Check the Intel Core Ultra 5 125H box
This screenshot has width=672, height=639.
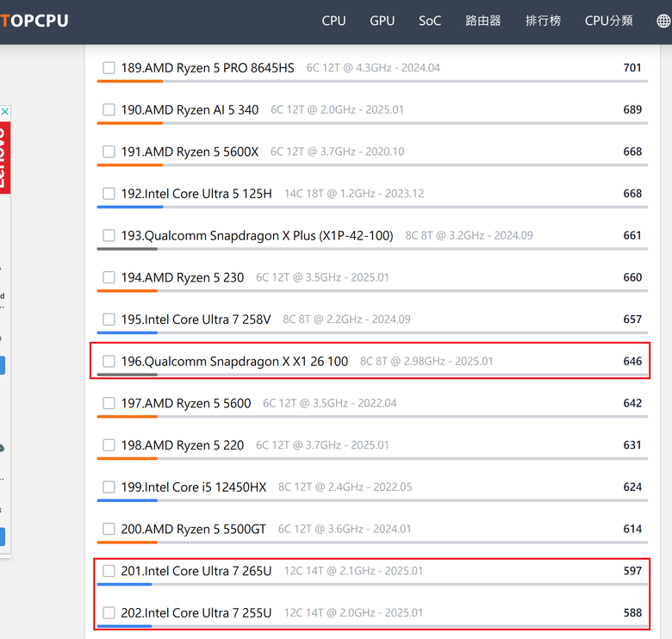point(109,194)
